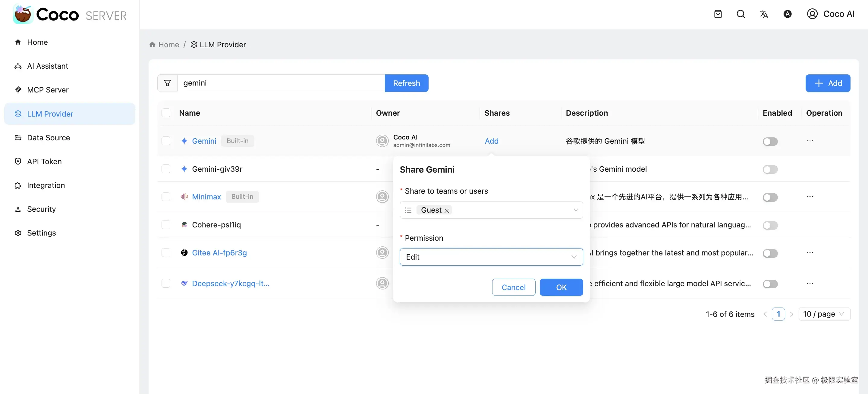Click the language translation icon
Screen dimensions: 868x394
pos(764,14)
